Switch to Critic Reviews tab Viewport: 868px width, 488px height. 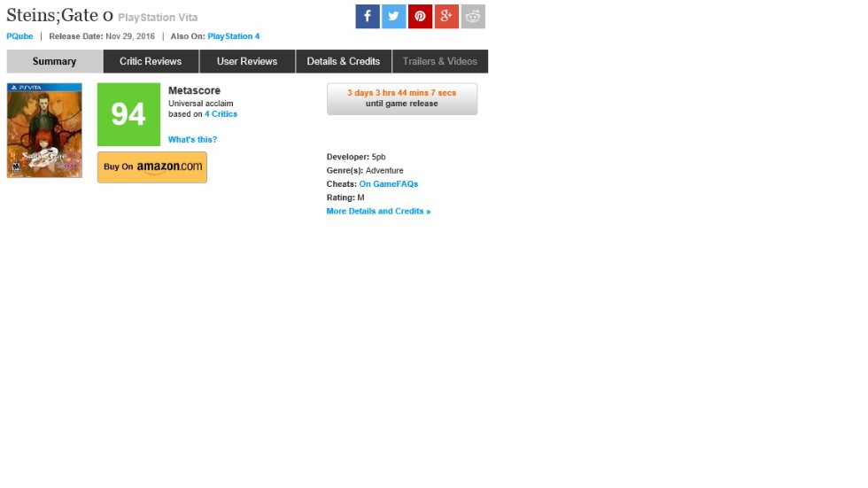(151, 61)
